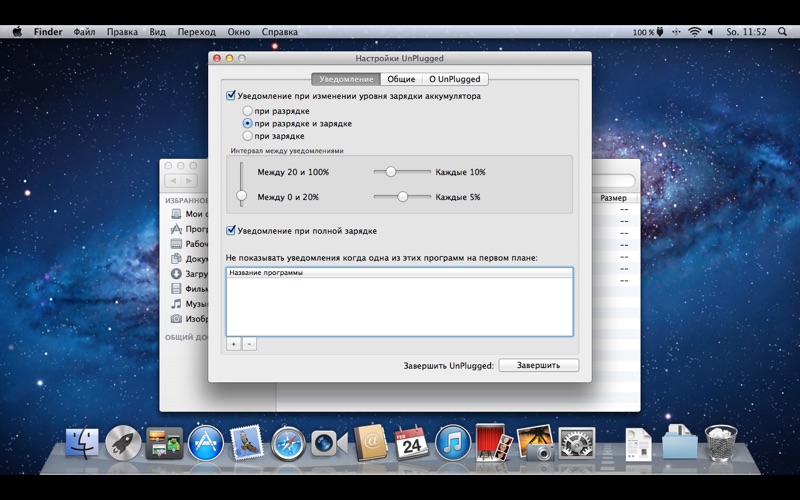
Task: Open Mission Control in the Dock
Action: [164, 443]
